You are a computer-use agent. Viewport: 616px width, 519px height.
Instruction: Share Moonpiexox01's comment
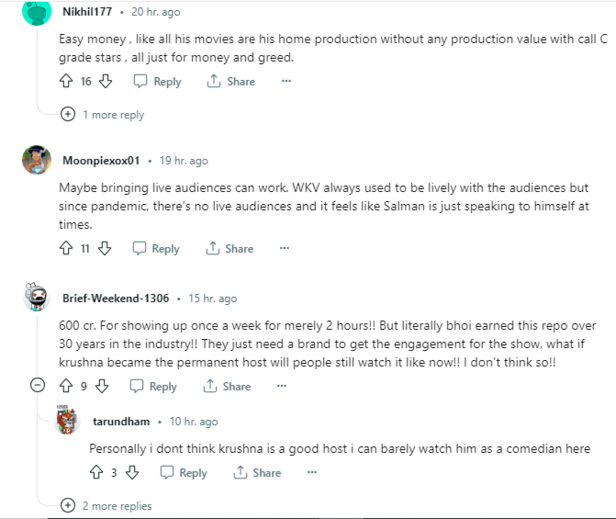[230, 249]
